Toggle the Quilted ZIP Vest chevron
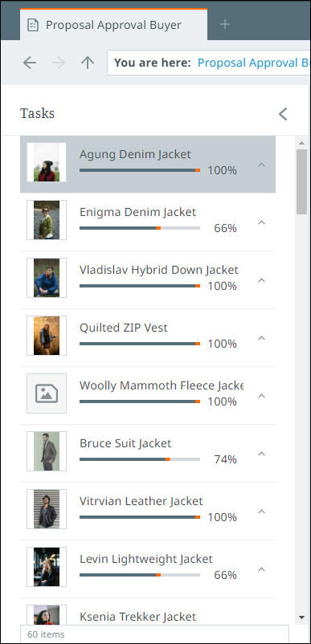 pyautogui.click(x=261, y=338)
